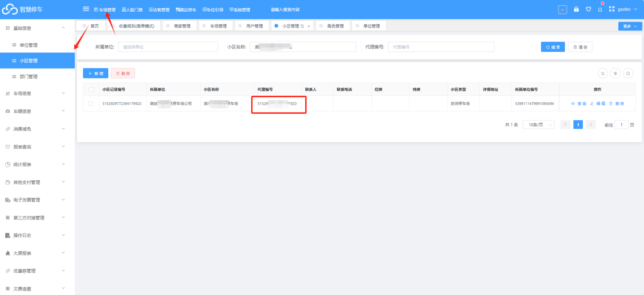Open the 人脸门禁 top menu

click(132, 10)
